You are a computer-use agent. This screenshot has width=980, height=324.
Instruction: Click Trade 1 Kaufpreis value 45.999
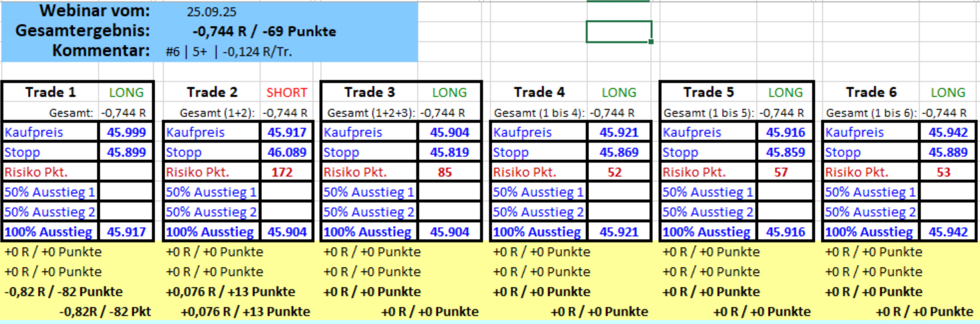[125, 132]
